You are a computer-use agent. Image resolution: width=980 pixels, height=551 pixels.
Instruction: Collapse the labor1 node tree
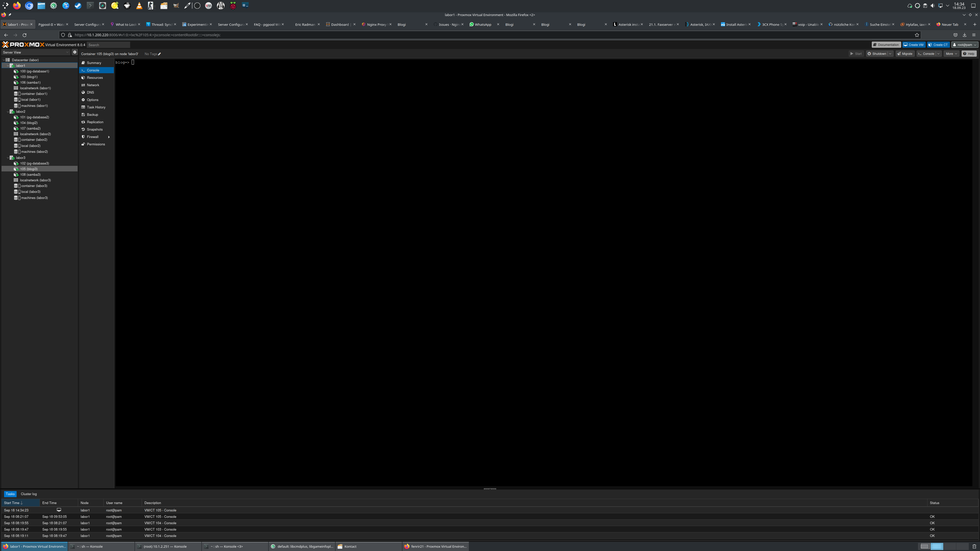pyautogui.click(x=8, y=66)
